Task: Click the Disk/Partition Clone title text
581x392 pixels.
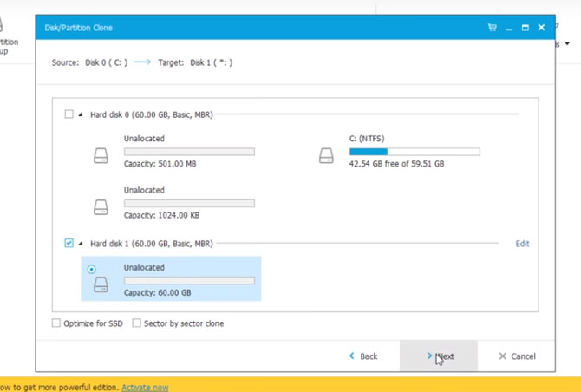Action: (78, 28)
